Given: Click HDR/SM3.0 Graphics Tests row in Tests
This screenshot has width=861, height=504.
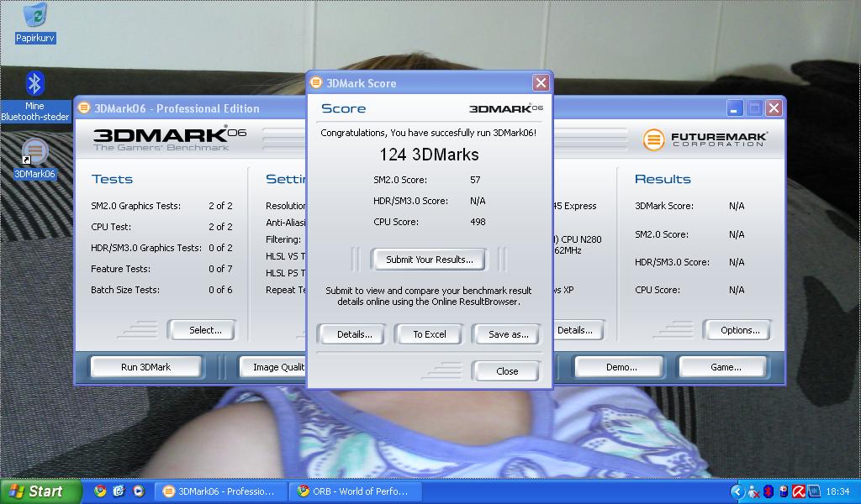Looking at the screenshot, I should click(x=161, y=248).
